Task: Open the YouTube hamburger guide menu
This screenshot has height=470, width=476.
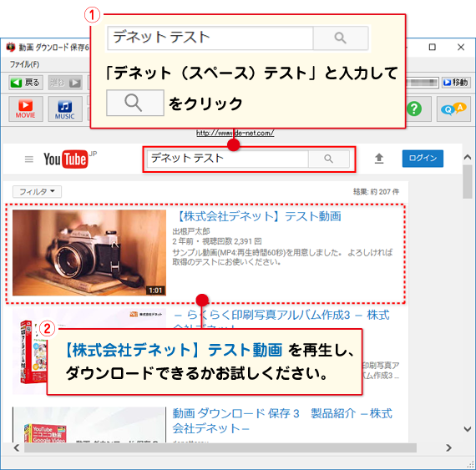Action: coord(29,159)
